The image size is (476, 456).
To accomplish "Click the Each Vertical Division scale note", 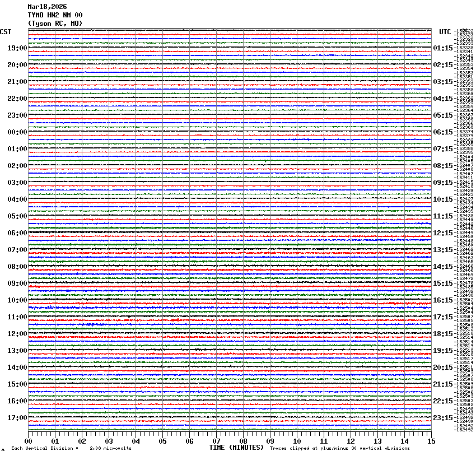I will pos(71,448).
